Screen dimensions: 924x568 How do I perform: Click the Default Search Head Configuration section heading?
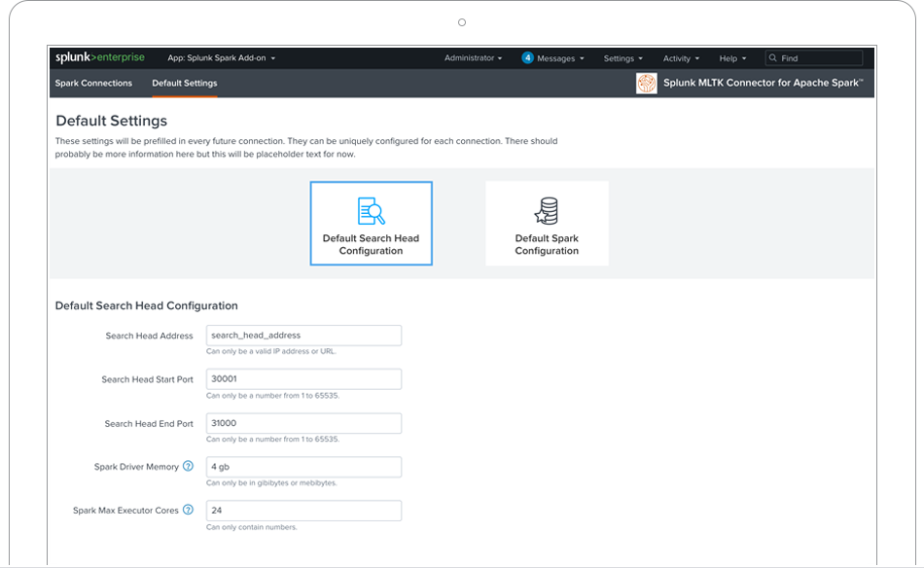146,305
